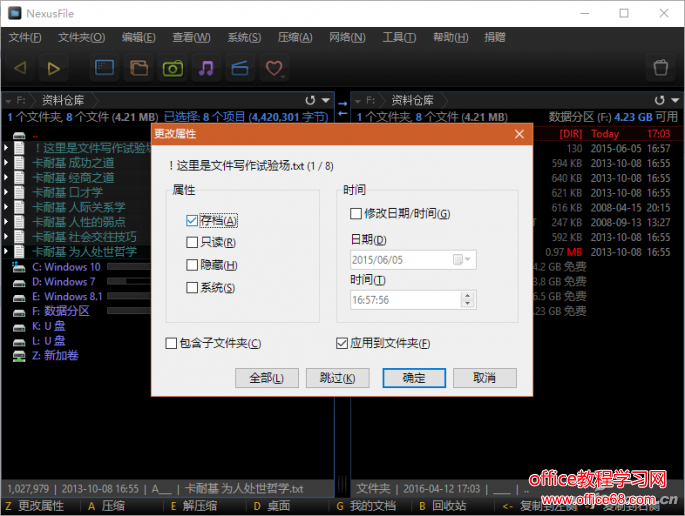Click the D: Windows 7 usage bar
This screenshot has height=516, width=685.
pyautogui.click(x=128, y=281)
